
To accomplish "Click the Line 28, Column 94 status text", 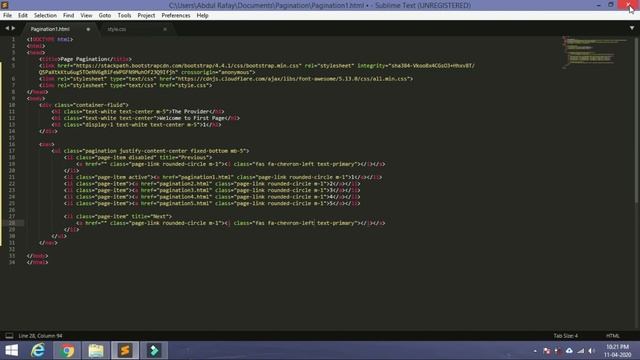I will point(40,336).
